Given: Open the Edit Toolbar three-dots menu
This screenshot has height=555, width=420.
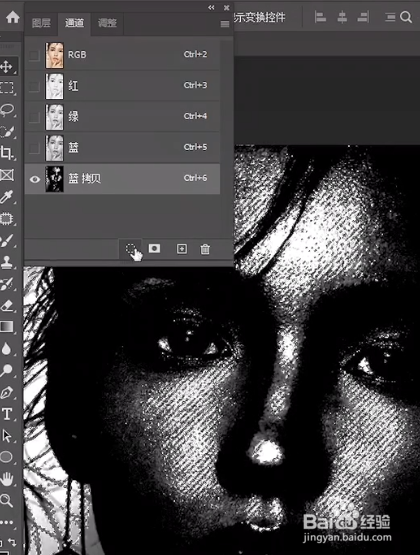Looking at the screenshot, I should [6, 522].
